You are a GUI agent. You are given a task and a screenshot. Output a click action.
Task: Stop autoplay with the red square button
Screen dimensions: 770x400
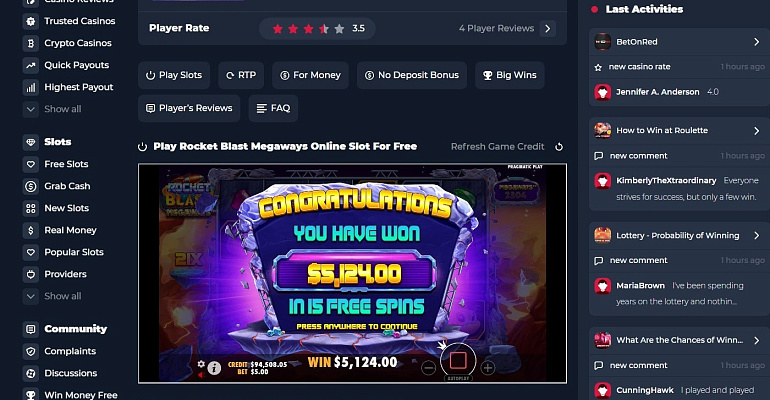pos(458,361)
